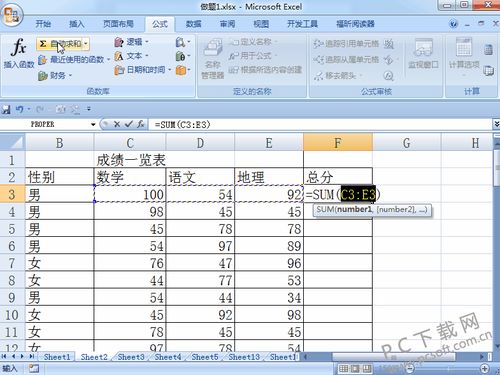Viewport: 500px width, 375px height.
Task: Click Use in Formula button
Action: [251, 56]
